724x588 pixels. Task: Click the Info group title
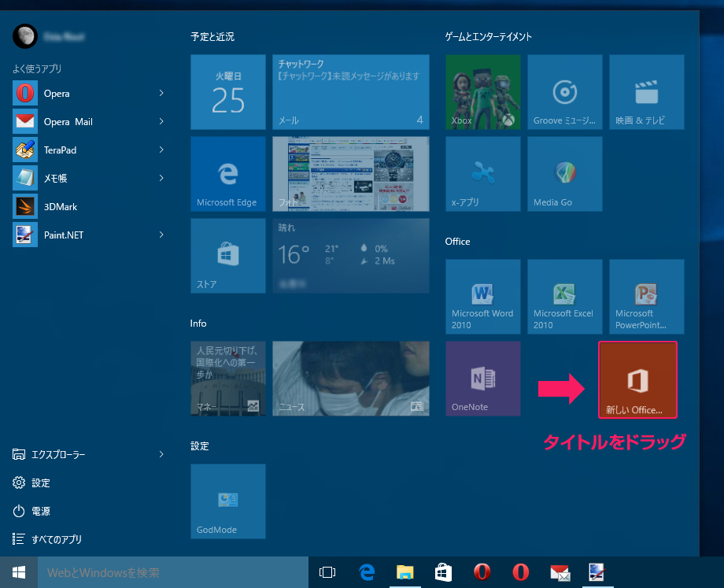click(198, 324)
